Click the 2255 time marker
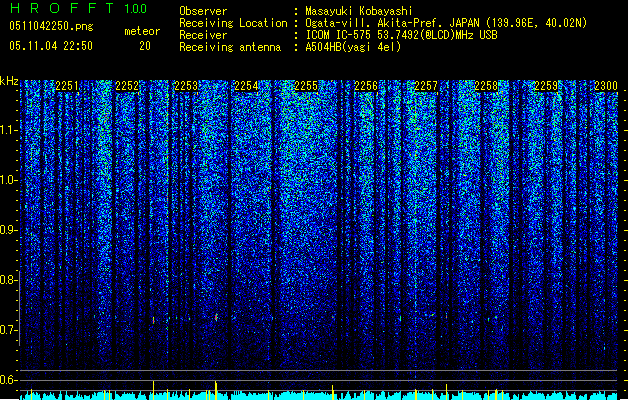Viewport: 629px width, 400px height. (x=306, y=86)
